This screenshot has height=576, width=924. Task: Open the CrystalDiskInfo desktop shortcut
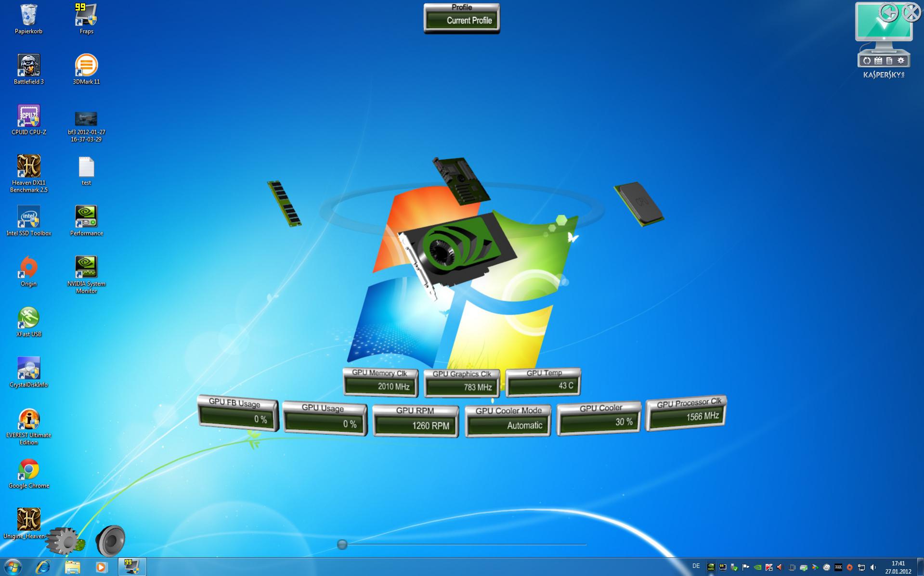click(x=28, y=373)
